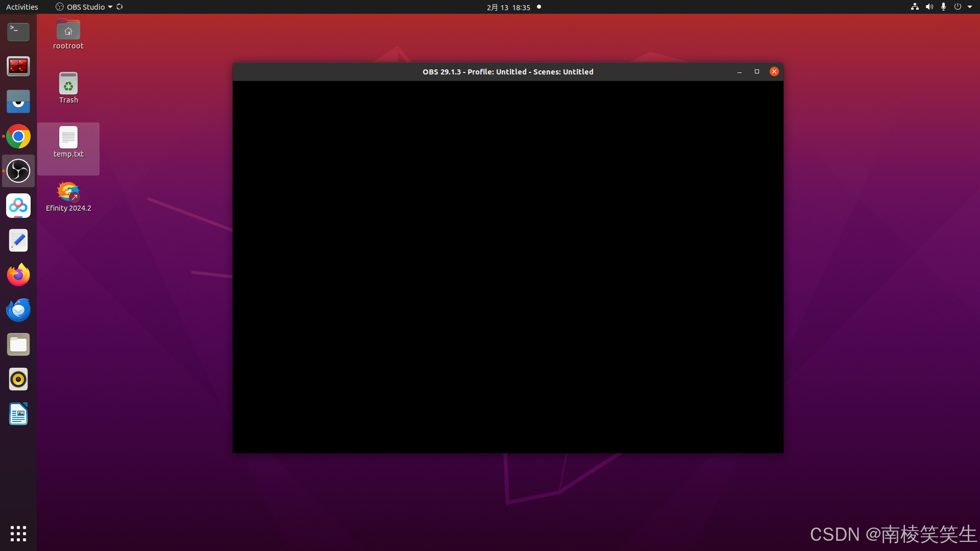
Task: Open text editor from dock
Action: point(18,240)
